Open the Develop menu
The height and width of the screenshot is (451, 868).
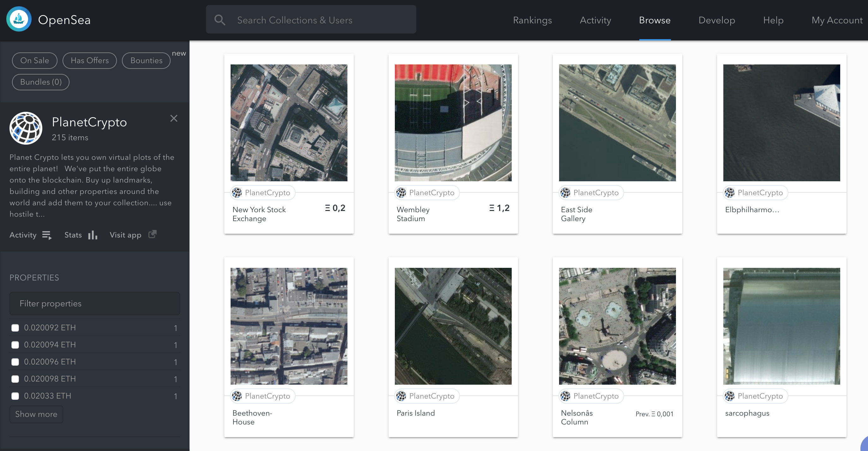click(x=717, y=20)
